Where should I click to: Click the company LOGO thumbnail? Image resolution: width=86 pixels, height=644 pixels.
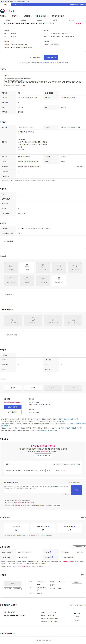coord(13,583)
